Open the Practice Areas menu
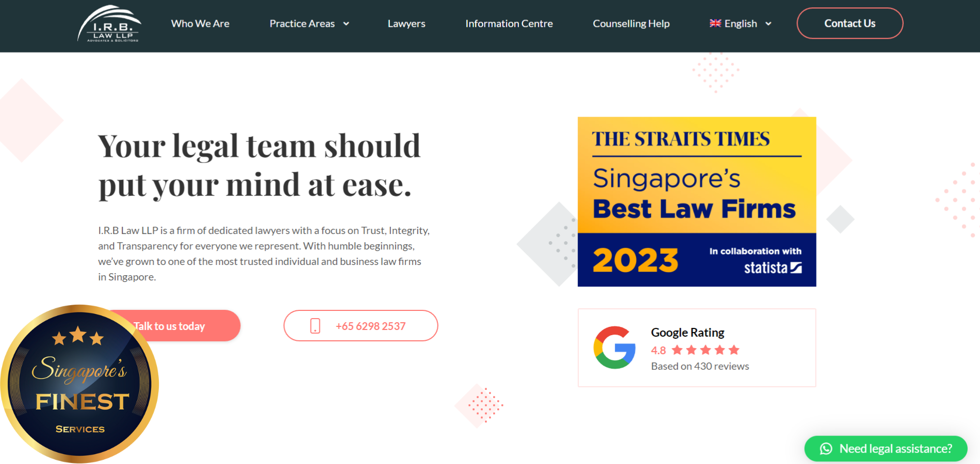This screenshot has height=464, width=980. [x=302, y=24]
